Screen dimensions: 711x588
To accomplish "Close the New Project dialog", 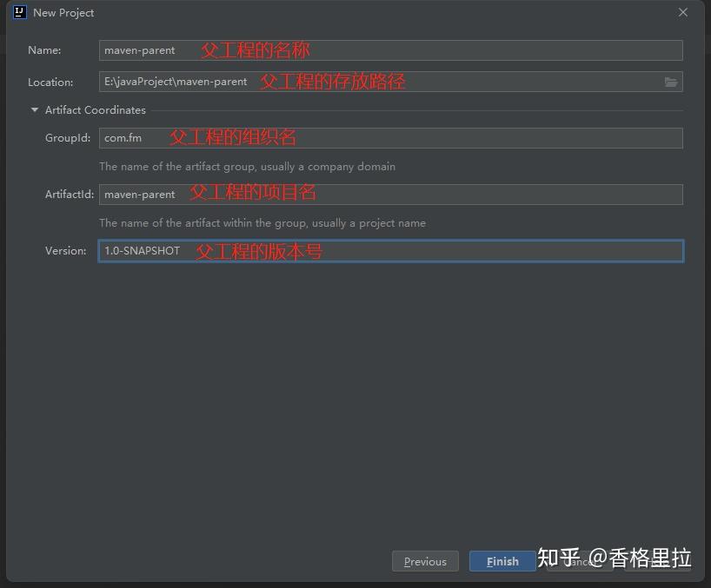I will (x=683, y=12).
